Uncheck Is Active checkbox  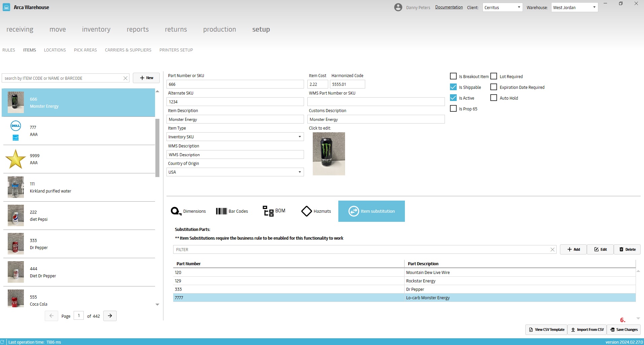pyautogui.click(x=453, y=98)
